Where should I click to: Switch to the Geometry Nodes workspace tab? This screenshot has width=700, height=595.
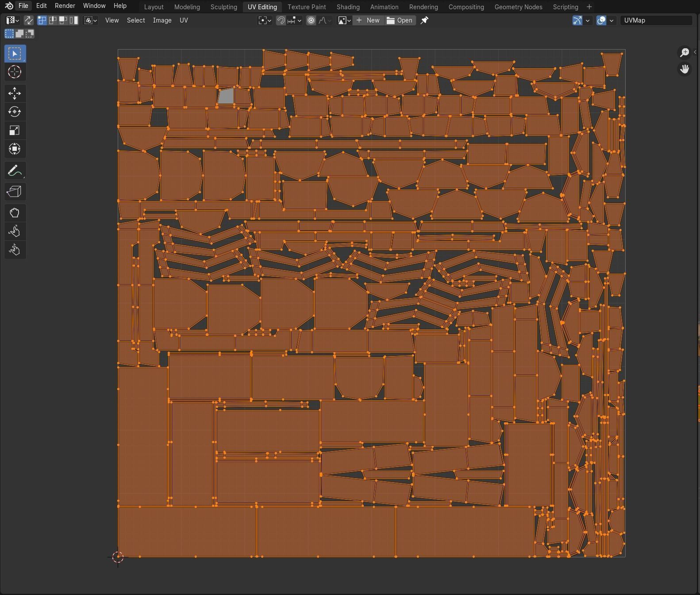(x=519, y=7)
